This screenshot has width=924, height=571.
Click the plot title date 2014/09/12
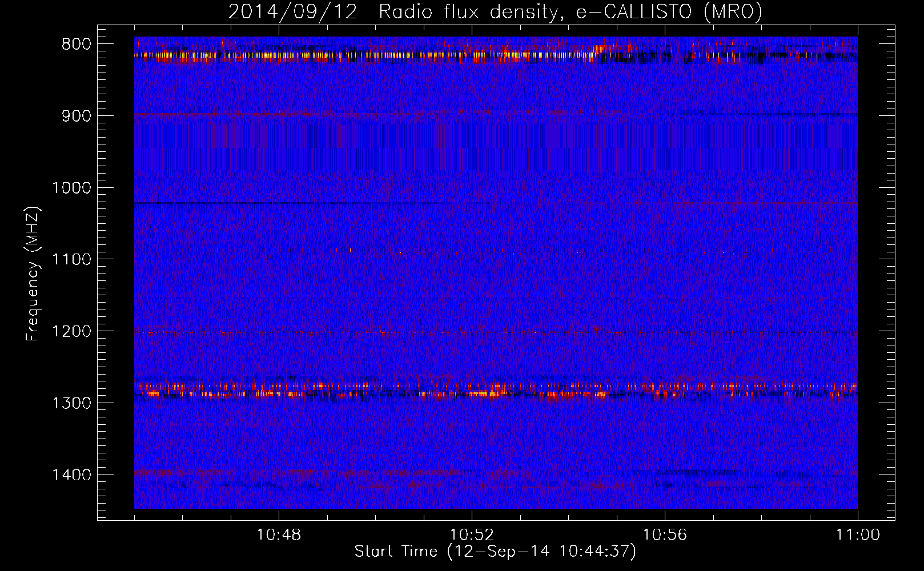[293, 12]
